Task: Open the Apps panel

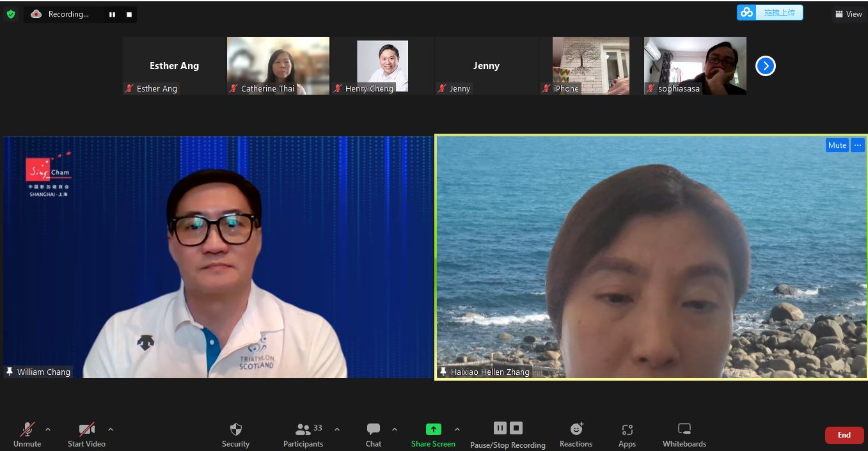Action: pos(627,434)
